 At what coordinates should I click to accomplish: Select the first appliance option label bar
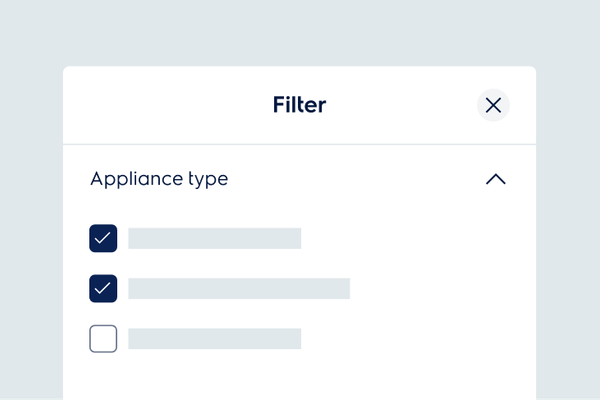pos(214,238)
